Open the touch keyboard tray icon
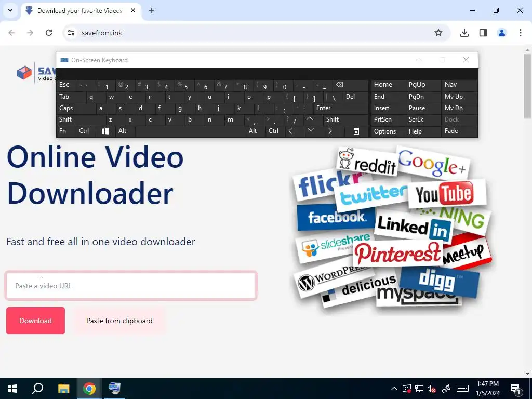 462,389
